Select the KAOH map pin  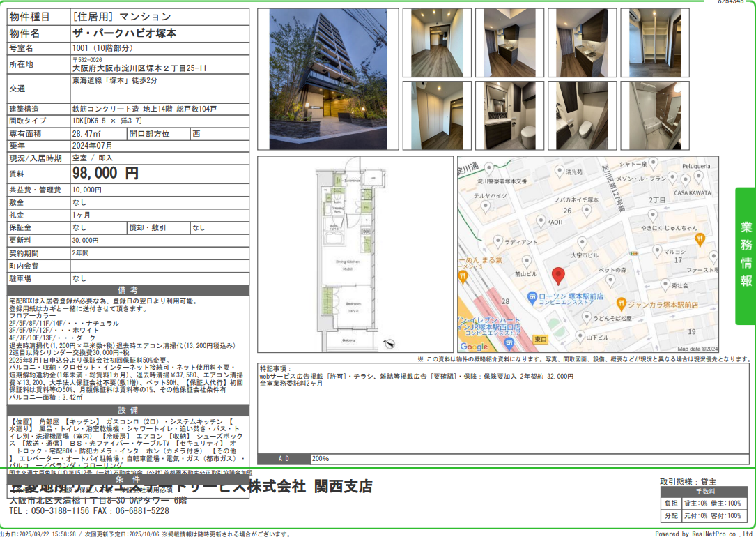tap(541, 220)
